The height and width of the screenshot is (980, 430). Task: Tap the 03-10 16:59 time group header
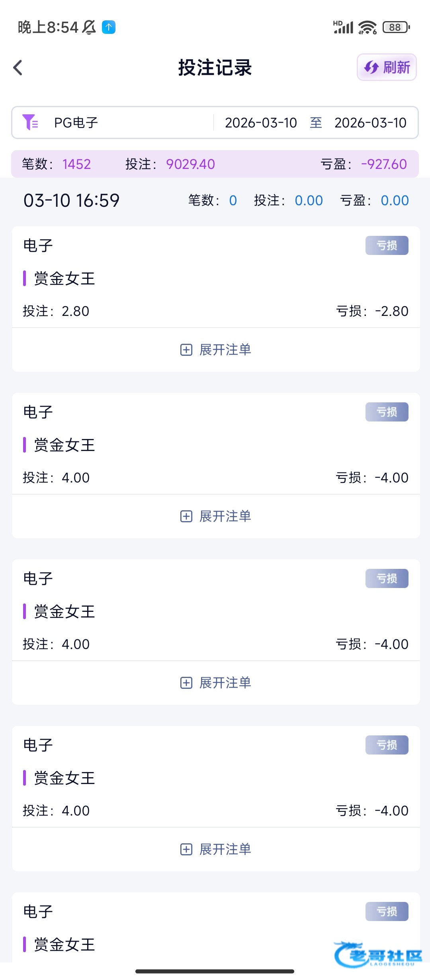coord(72,200)
